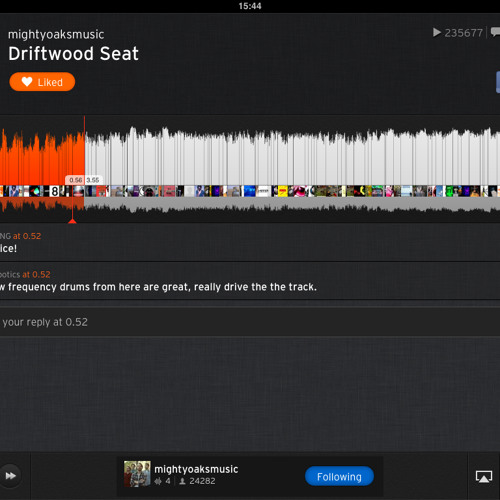Tap the heart icon in Liked button
Screen dimensions: 500x500
coord(27,82)
